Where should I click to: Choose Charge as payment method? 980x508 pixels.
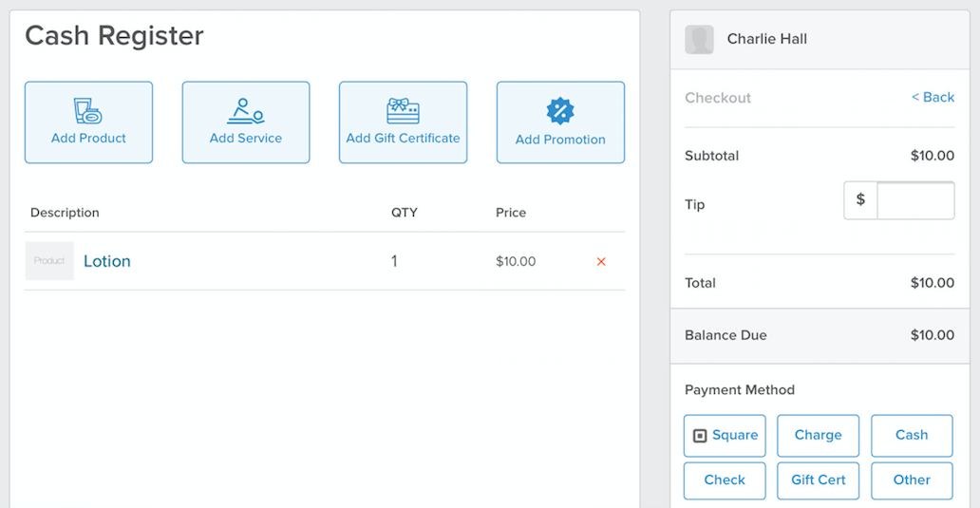[x=819, y=436]
